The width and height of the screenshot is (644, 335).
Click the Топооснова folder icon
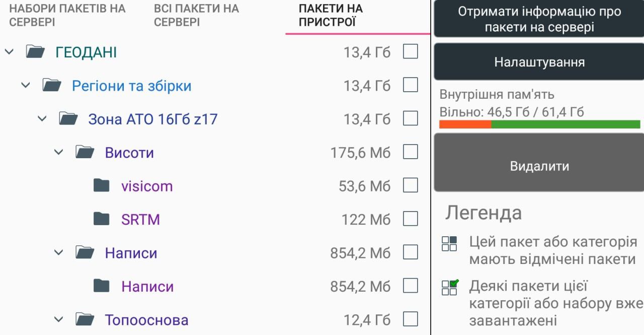pyautogui.click(x=85, y=319)
